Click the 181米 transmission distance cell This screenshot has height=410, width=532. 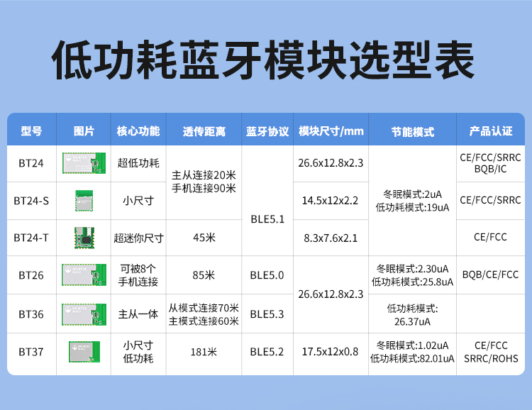point(204,353)
